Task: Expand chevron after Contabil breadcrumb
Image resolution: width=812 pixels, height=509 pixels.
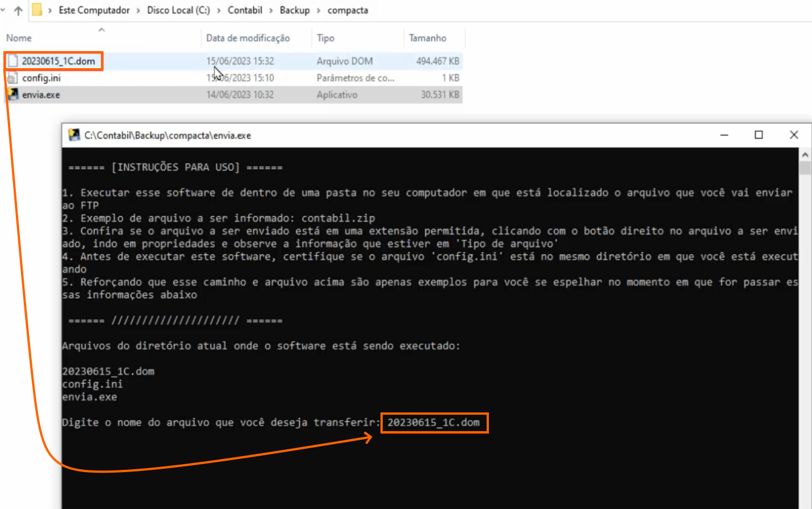Action: point(271,10)
